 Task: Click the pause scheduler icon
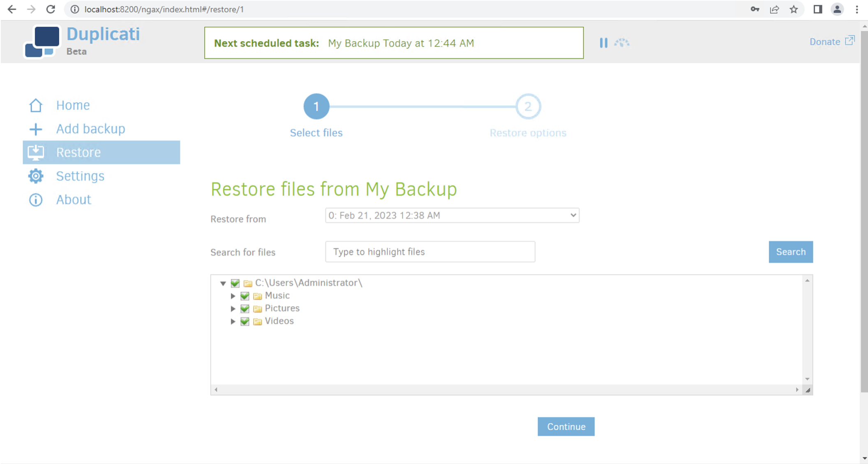pyautogui.click(x=603, y=43)
